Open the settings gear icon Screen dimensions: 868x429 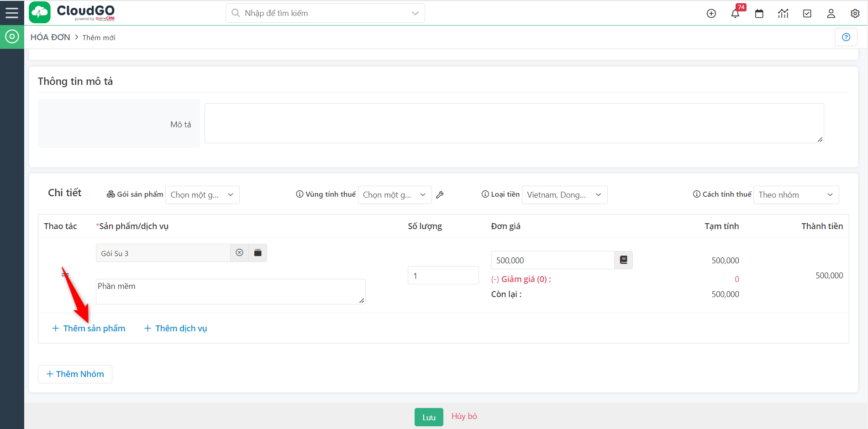(x=855, y=14)
